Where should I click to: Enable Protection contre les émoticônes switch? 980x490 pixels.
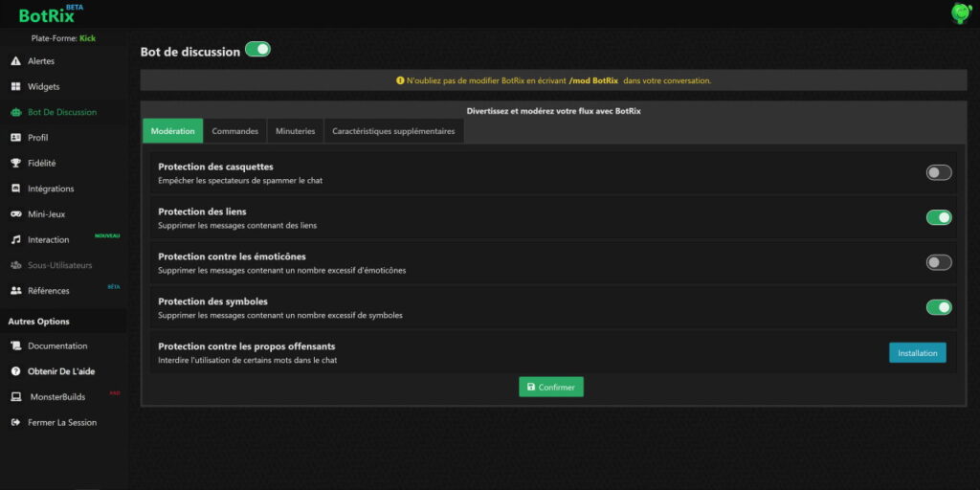coord(939,262)
